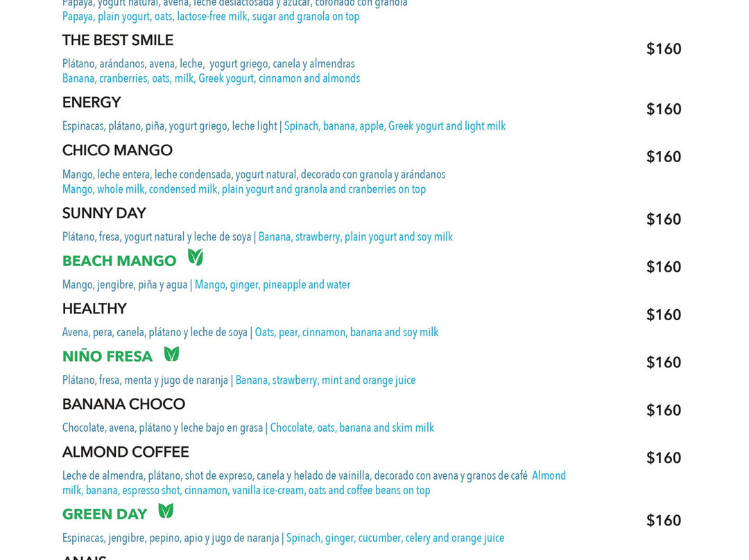Click "Chocolate, oats, banana and skim milk" text
The image size is (749, 560).
352,428
